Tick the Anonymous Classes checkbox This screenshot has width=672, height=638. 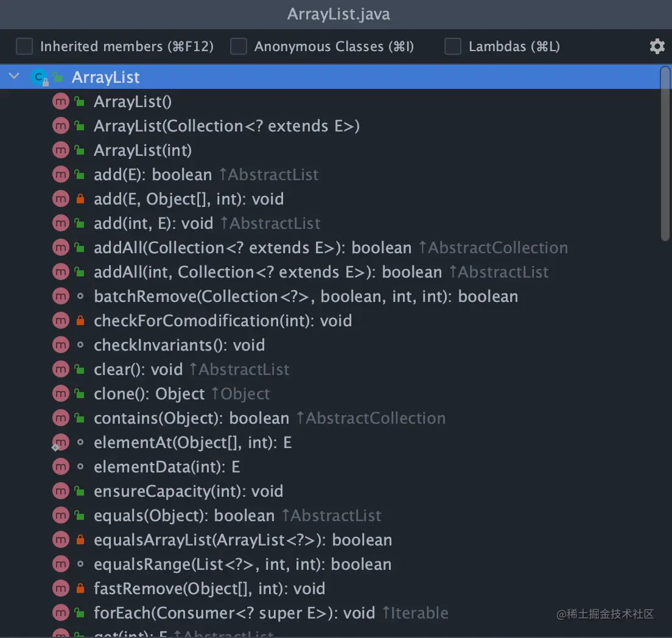click(238, 46)
